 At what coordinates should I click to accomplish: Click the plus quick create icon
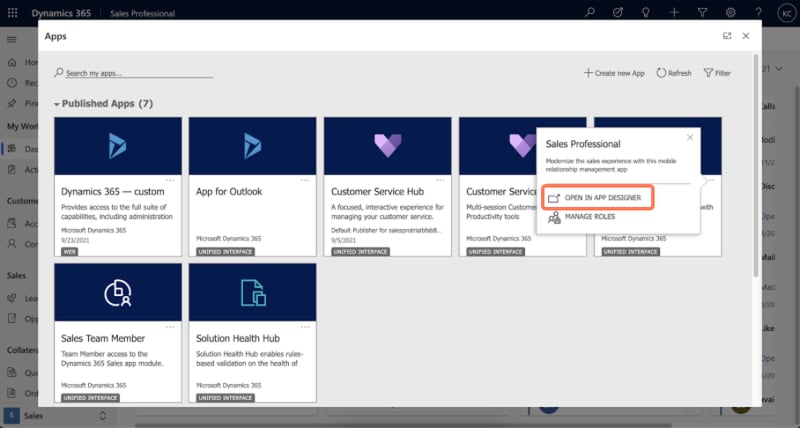(674, 12)
